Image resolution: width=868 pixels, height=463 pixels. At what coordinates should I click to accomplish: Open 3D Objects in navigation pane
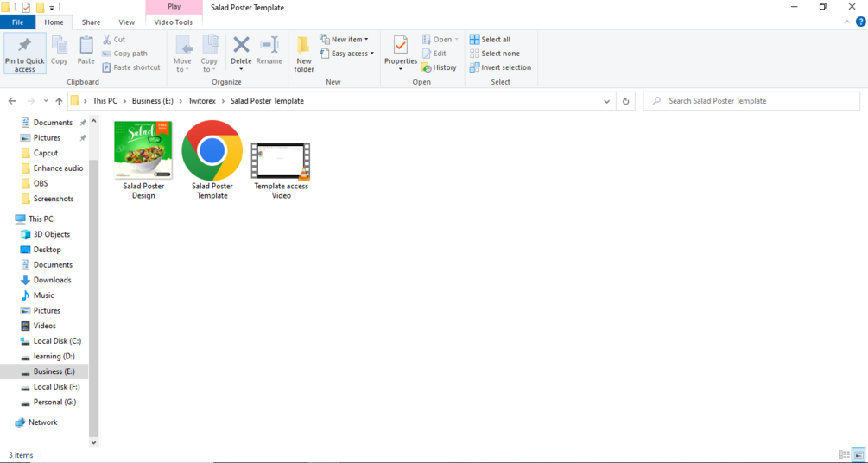coord(52,234)
